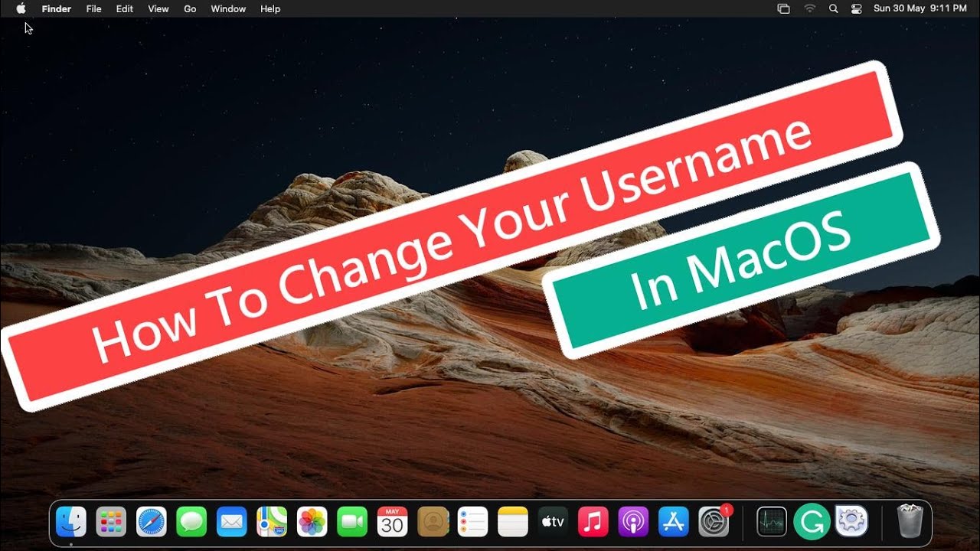
Task: Open Reminders from the Dock
Action: [x=472, y=522]
